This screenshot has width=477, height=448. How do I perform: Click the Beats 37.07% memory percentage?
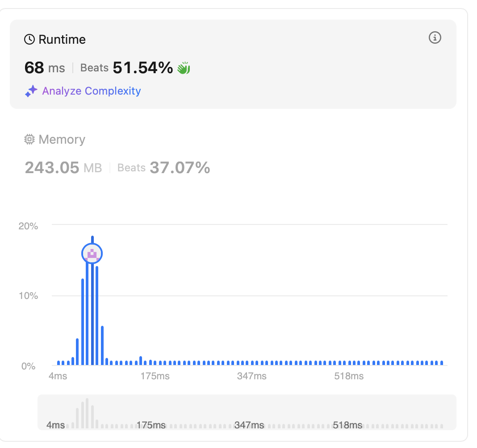tap(163, 168)
